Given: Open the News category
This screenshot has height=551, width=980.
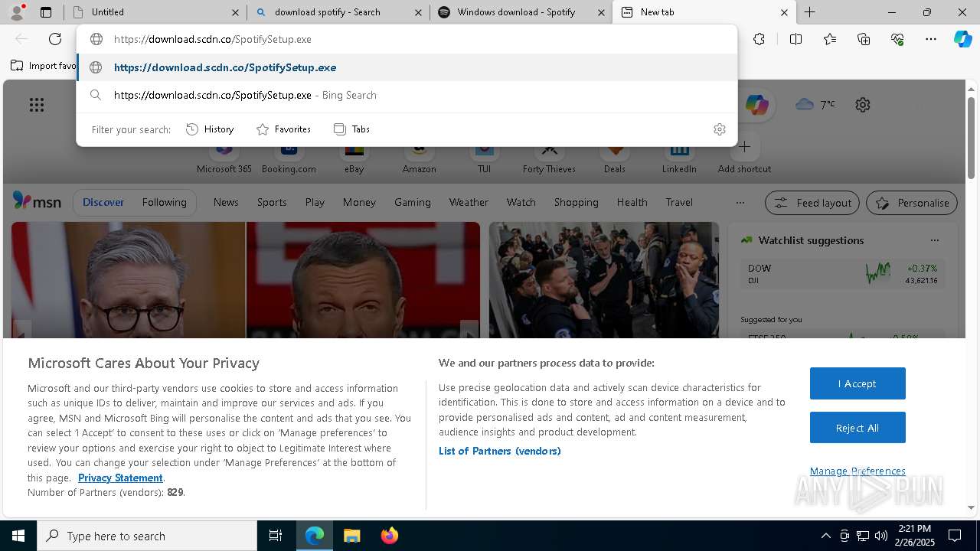Looking at the screenshot, I should click(226, 202).
